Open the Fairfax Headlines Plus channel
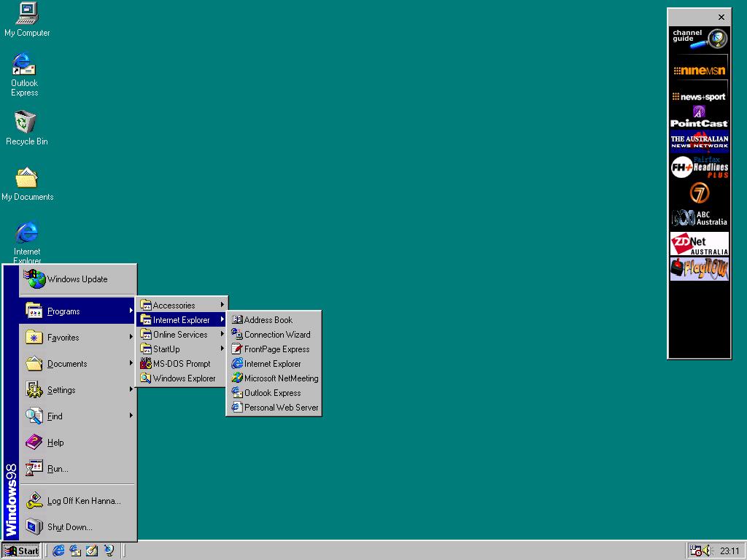Viewport: 747px width, 560px height. [x=700, y=167]
